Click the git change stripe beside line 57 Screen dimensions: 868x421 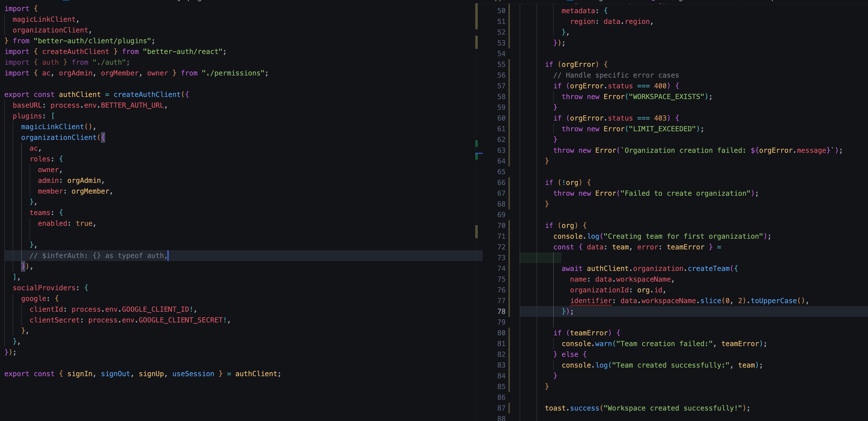509,86
